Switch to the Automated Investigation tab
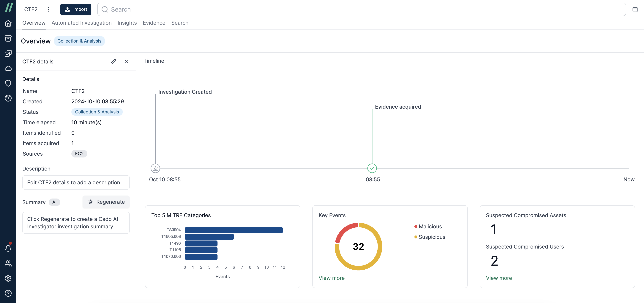644x303 pixels. tap(81, 23)
